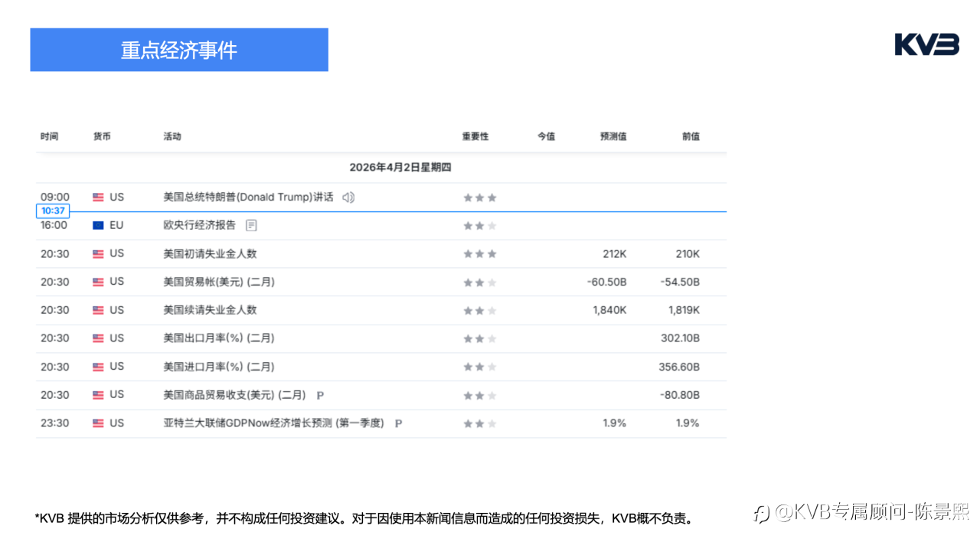The width and height of the screenshot is (980, 542).
Task: Open the 欧央行经济报告 event
Action: [x=200, y=225]
